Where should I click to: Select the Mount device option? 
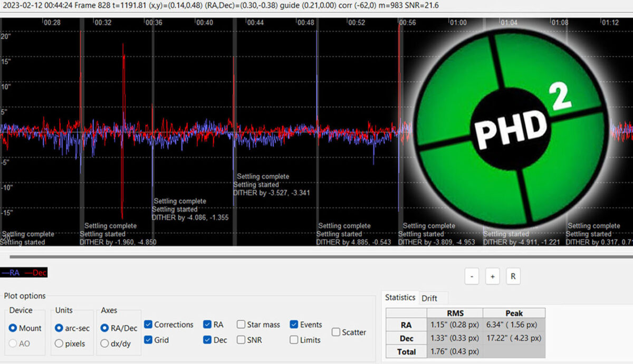click(x=14, y=328)
